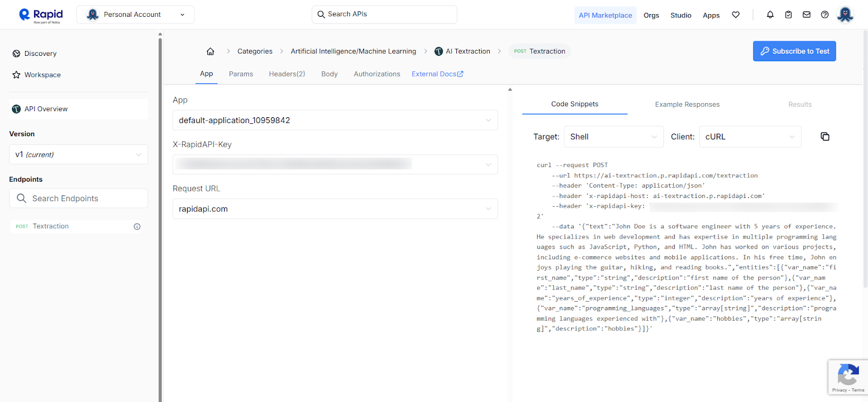Viewport: 868px width, 402px height.
Task: Click the search magnifier in Search APIs
Action: 321,15
